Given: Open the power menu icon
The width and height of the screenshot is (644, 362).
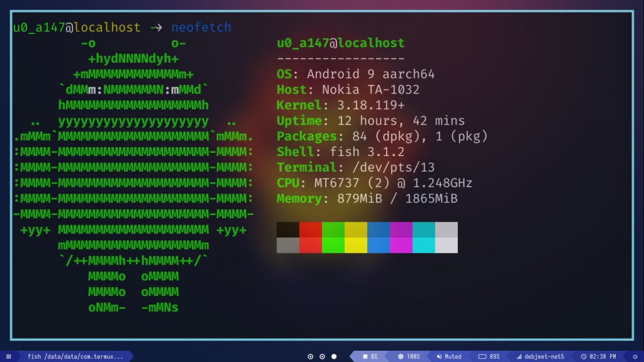Looking at the screenshot, I should [635, 357].
